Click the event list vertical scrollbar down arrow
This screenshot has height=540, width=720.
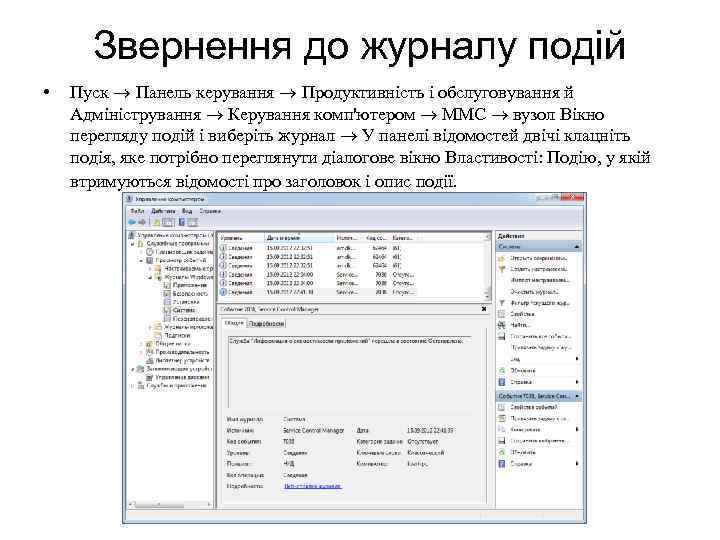[488, 297]
